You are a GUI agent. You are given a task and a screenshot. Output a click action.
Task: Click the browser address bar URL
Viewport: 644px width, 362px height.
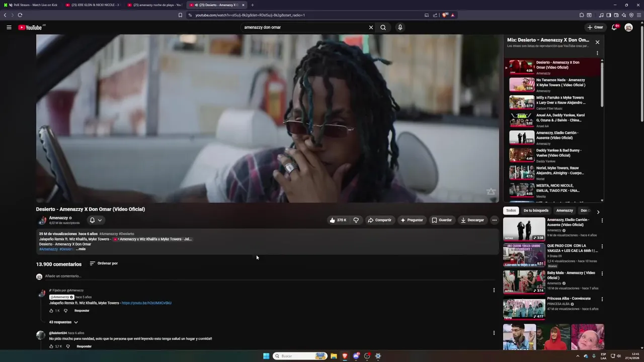[250, 15]
